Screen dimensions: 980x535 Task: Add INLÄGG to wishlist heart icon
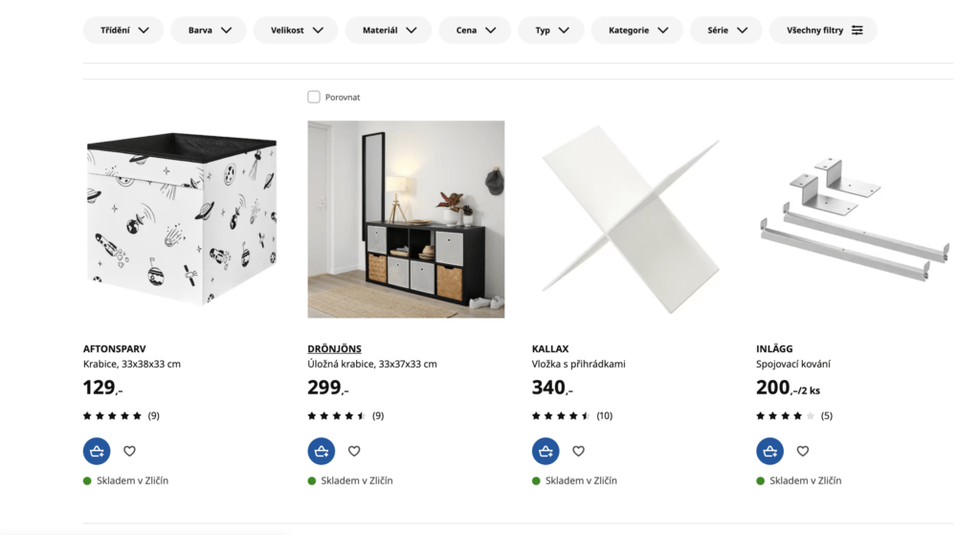click(x=803, y=451)
